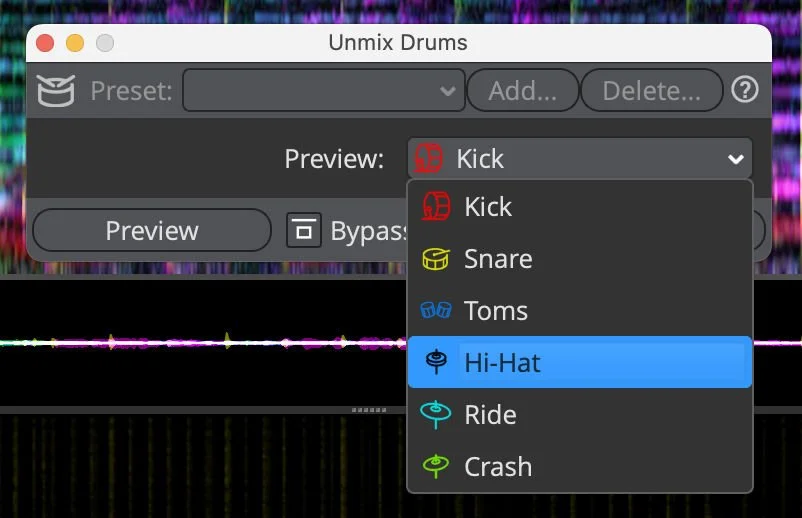
Task: Click the Delete... preset button
Action: coord(652,91)
